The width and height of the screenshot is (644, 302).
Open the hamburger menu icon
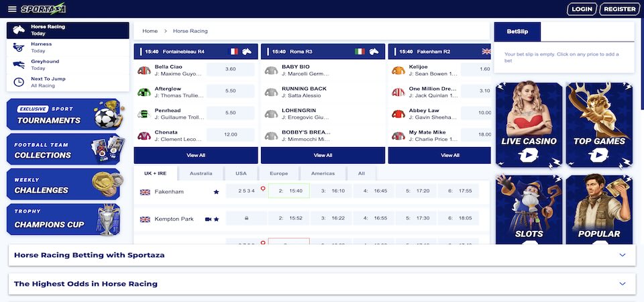12,9
